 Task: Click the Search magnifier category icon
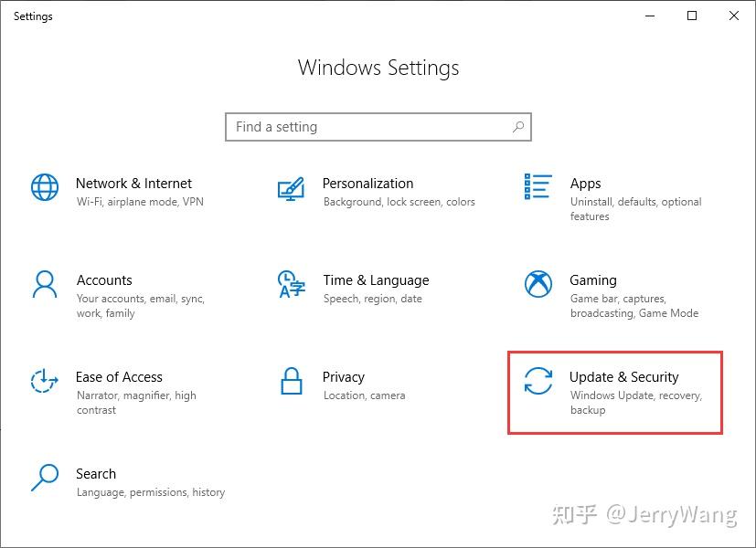[x=45, y=477]
